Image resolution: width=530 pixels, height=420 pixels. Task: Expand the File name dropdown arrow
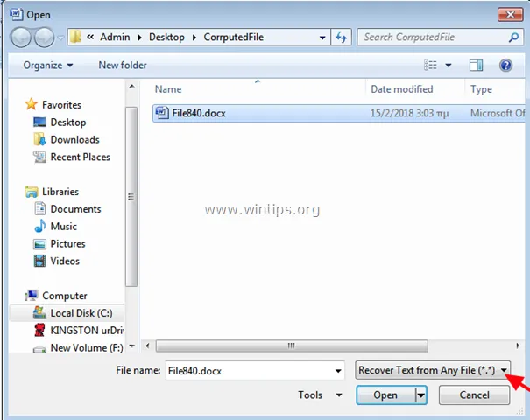point(338,371)
